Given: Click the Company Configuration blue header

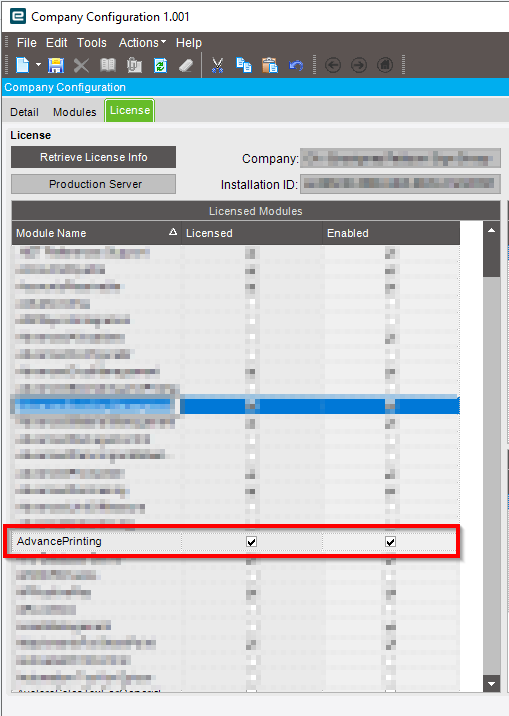Looking at the screenshot, I should tap(256, 87).
